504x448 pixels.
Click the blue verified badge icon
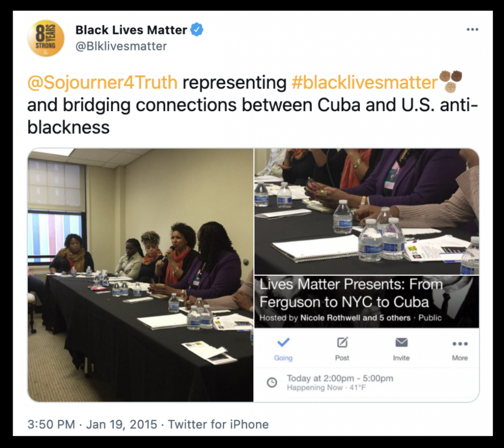197,30
